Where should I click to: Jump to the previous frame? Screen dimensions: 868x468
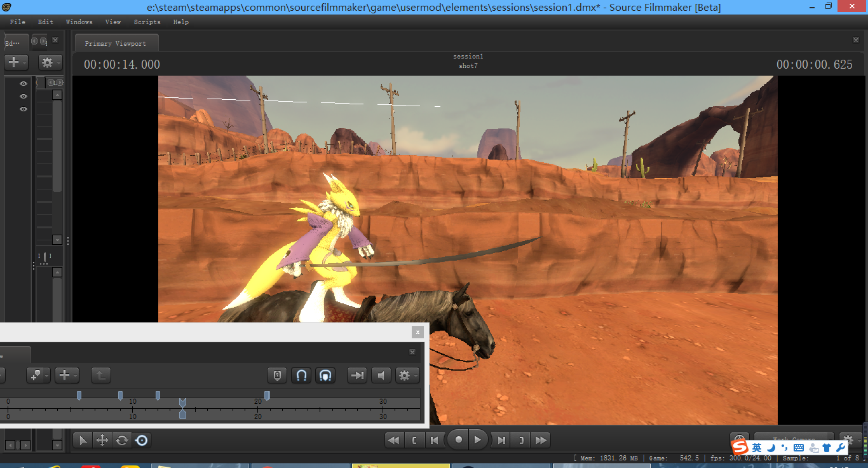tap(435, 440)
